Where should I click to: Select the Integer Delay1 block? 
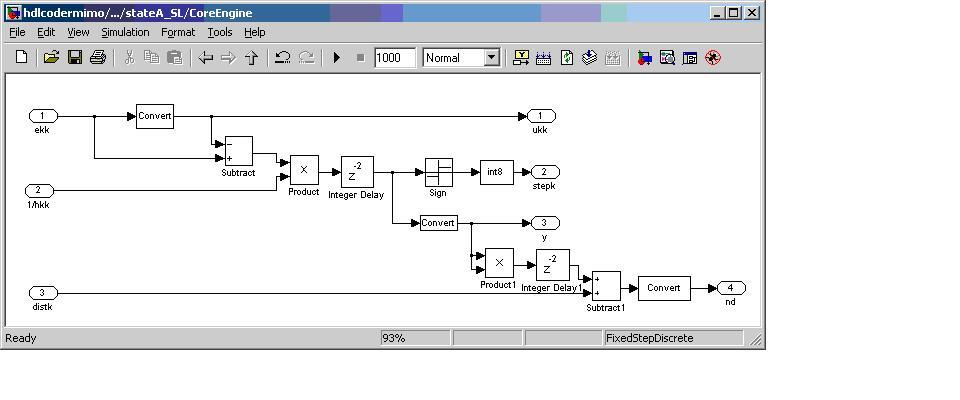(553, 265)
